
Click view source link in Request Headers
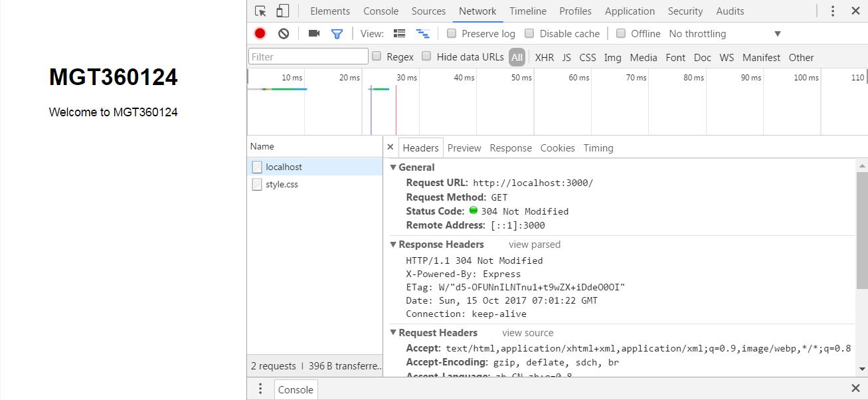527,333
